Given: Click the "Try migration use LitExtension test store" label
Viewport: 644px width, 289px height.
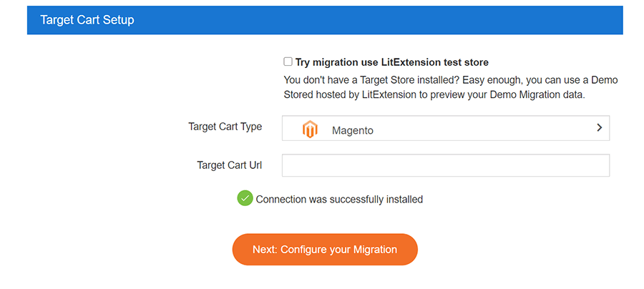Looking at the screenshot, I should pyautogui.click(x=391, y=63).
